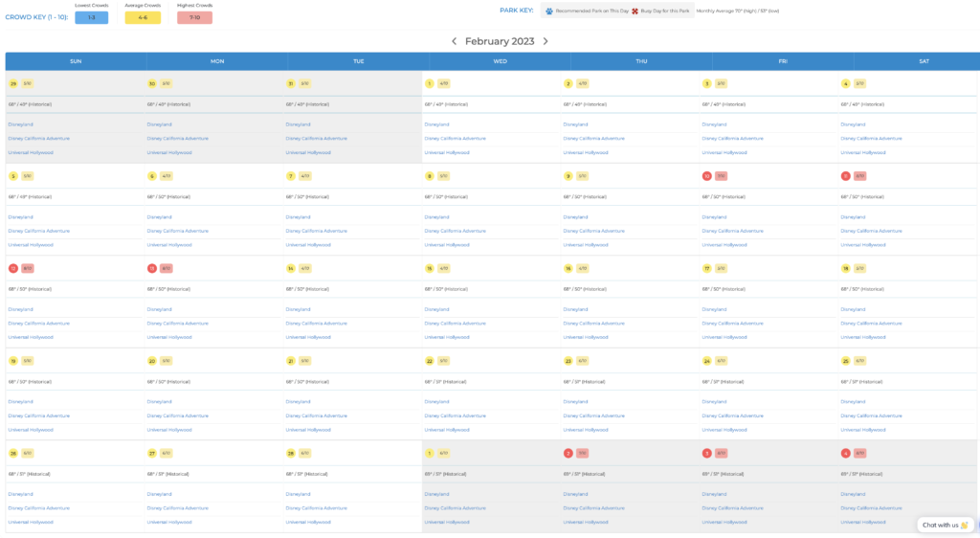Select the yellow date circle for February 1

tap(430, 83)
